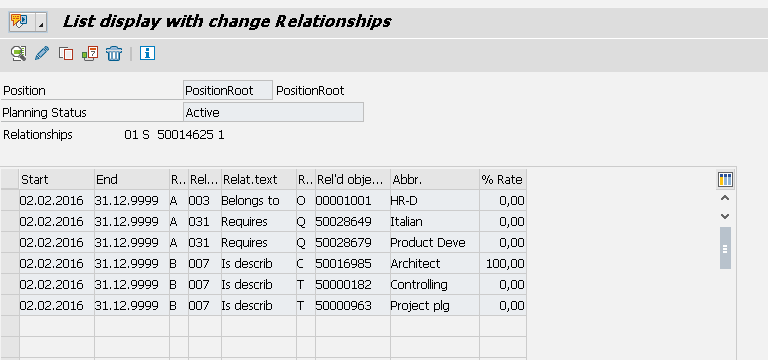Click the vertical scrollbar handle of table
Image resolution: width=768 pixels, height=360 pixels.
click(725, 248)
